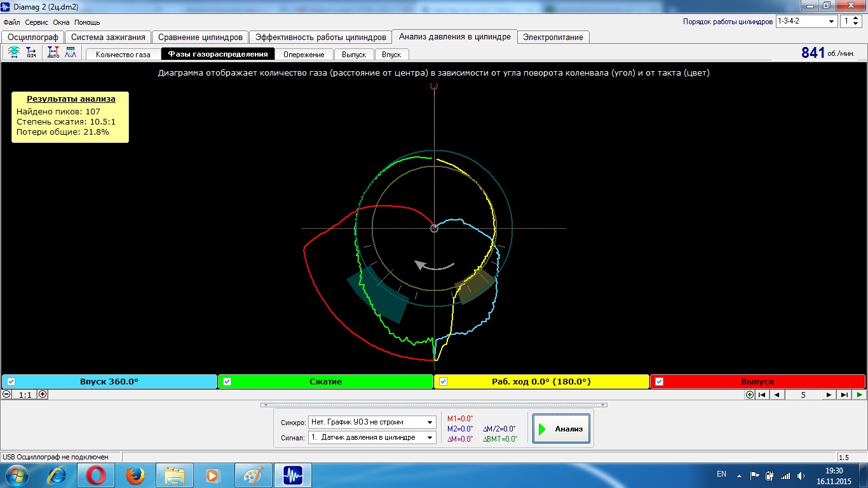The height and width of the screenshot is (488, 868).
Task: Switch to the Электропитание tab
Action: (553, 37)
